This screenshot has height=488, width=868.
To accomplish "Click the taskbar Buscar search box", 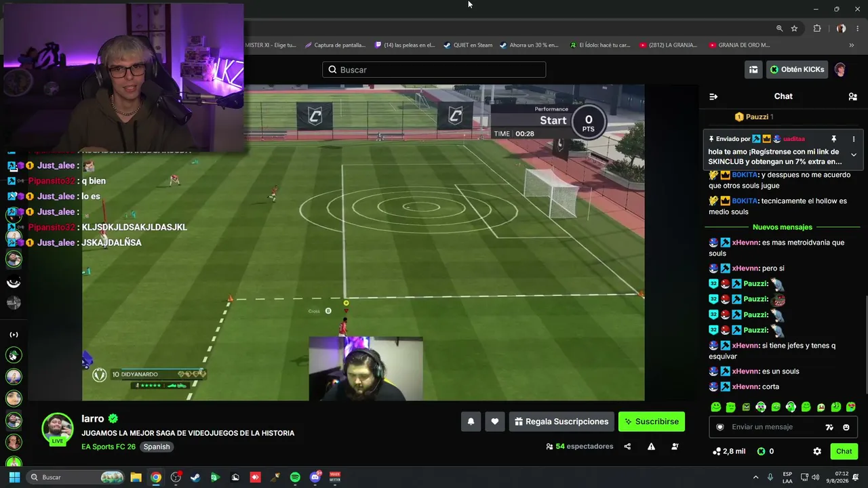I will [x=76, y=477].
